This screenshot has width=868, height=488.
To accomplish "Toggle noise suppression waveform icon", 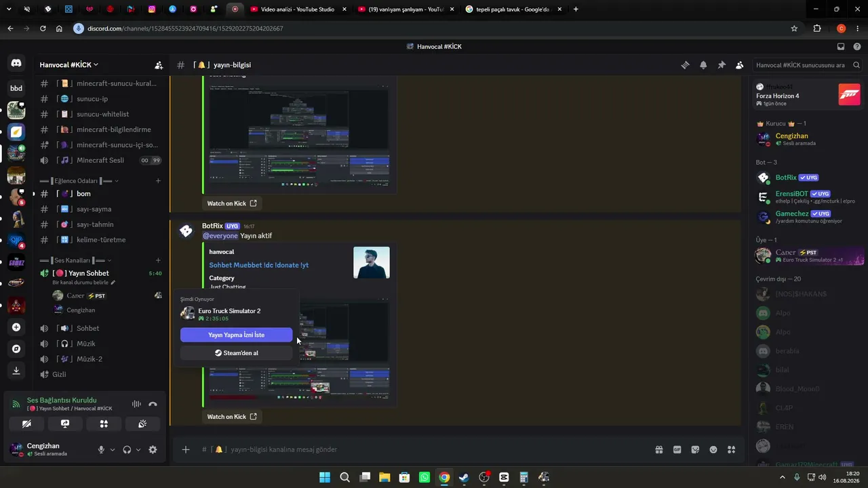I will click(136, 404).
